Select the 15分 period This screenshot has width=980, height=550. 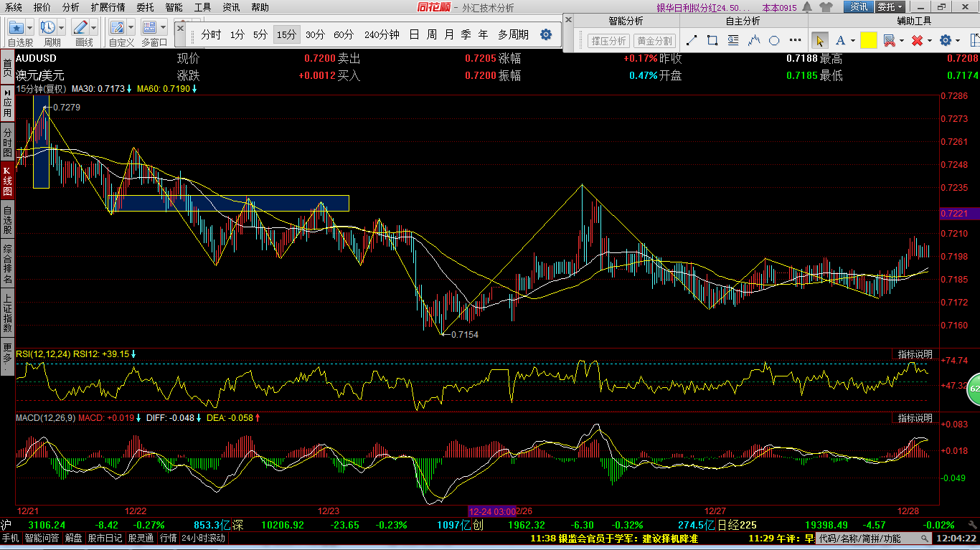click(x=286, y=34)
